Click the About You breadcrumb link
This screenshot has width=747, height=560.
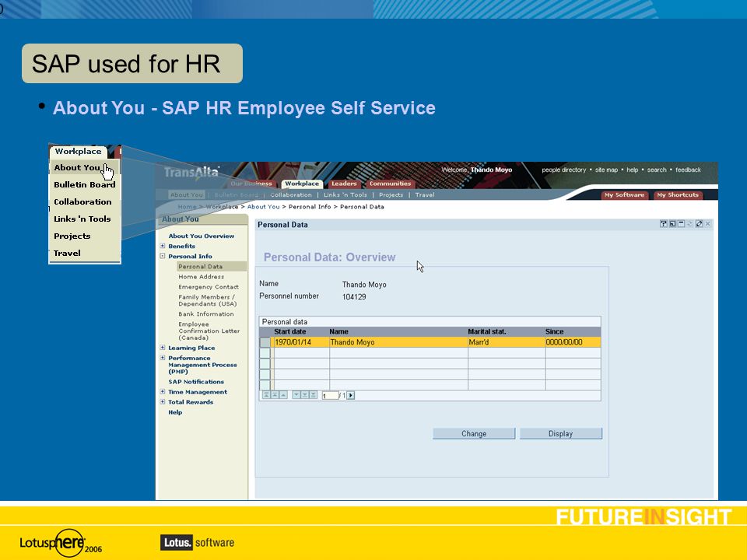[x=264, y=207]
